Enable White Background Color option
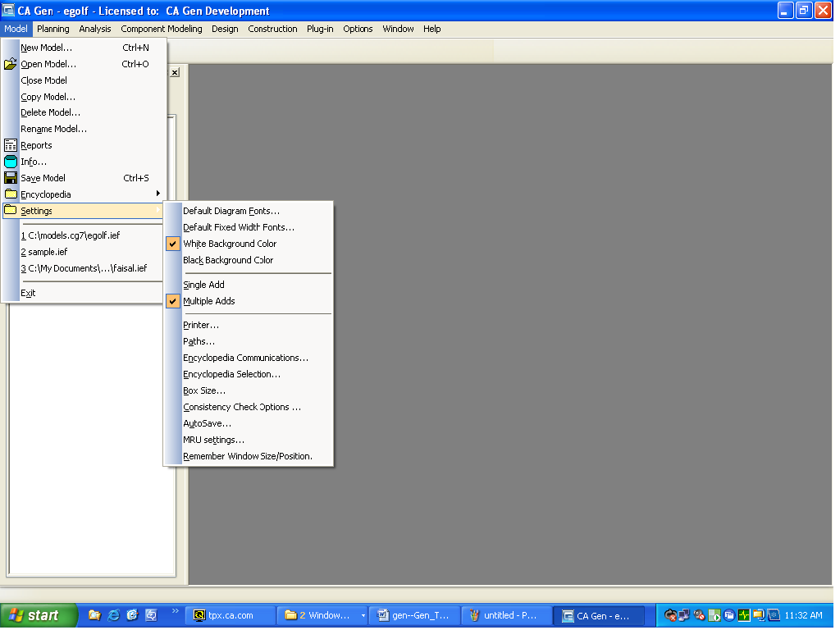Screen dimensions: 840x630 [230, 244]
